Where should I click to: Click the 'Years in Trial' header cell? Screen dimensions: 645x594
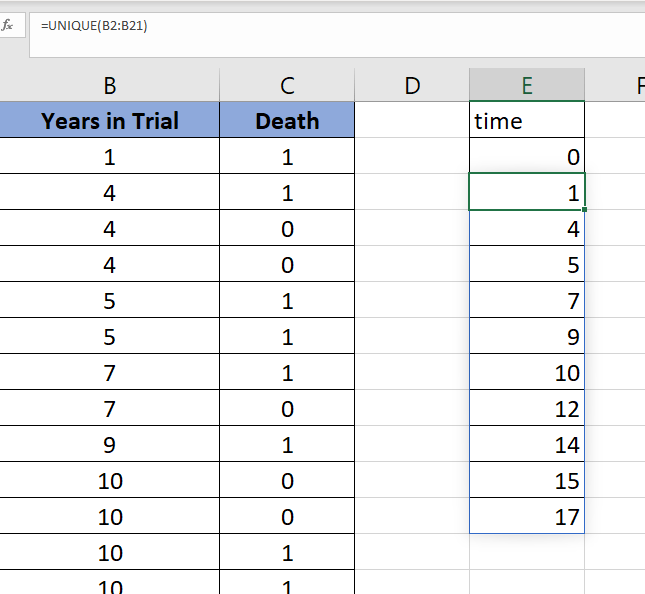coord(109,120)
